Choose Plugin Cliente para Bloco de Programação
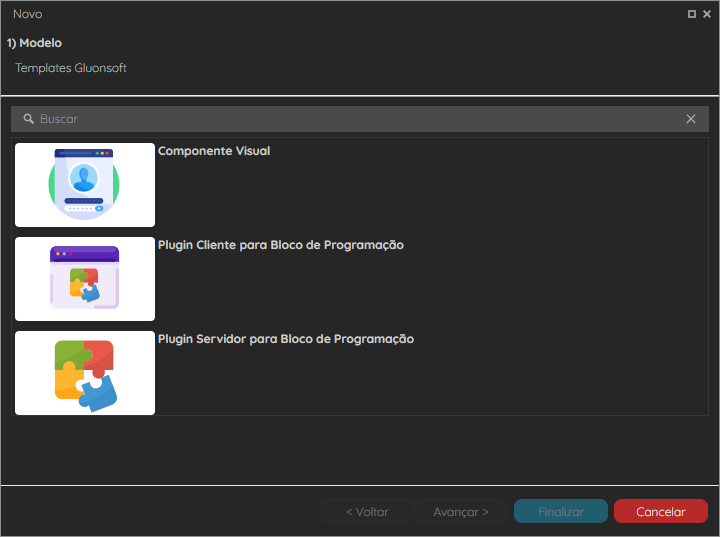This screenshot has height=537, width=720. (281, 245)
